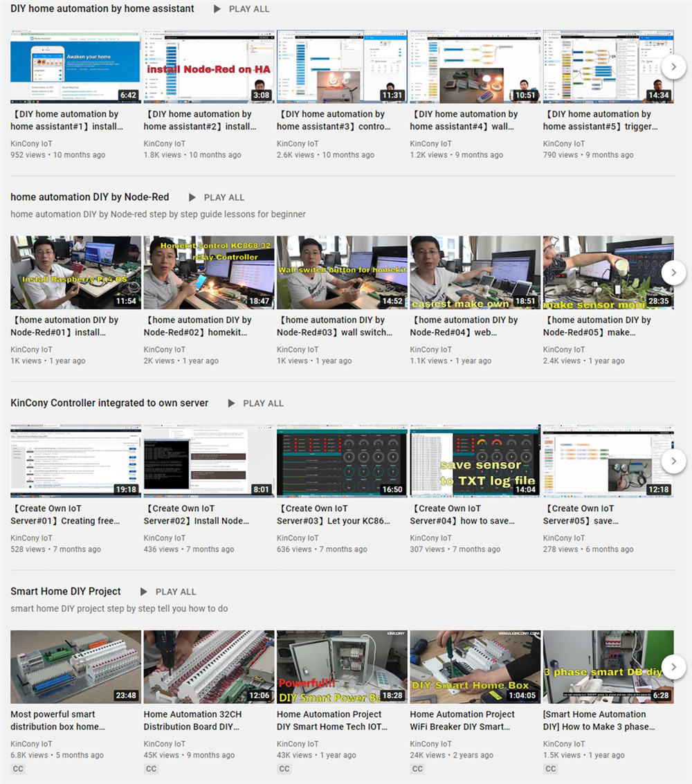
Task: Click CC badge under Home Automation 32CH video
Action: [151, 769]
